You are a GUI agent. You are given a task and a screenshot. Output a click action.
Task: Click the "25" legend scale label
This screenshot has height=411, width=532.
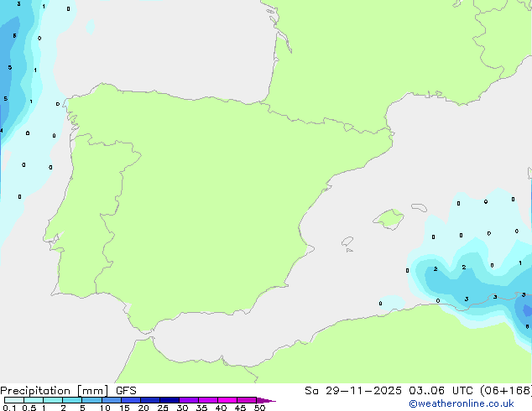(x=163, y=408)
